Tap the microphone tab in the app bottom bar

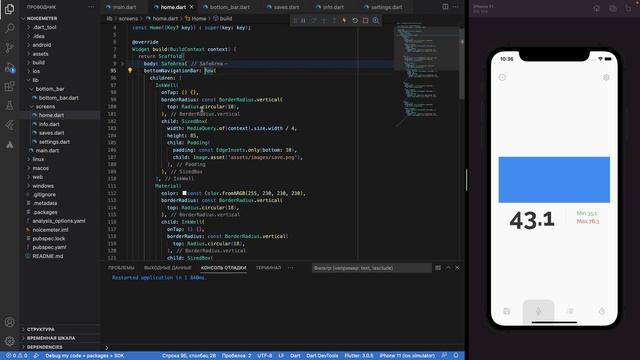pyautogui.click(x=538, y=311)
